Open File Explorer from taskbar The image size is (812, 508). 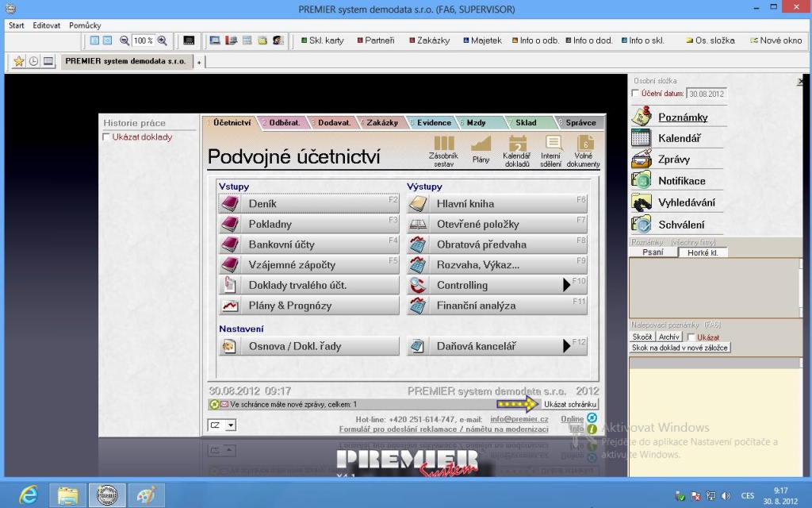(68, 495)
